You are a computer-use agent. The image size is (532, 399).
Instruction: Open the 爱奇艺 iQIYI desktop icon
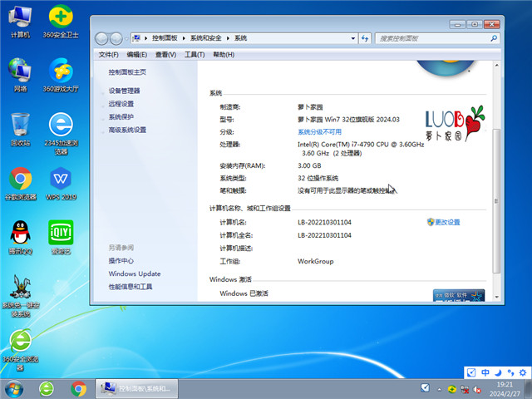click(61, 237)
